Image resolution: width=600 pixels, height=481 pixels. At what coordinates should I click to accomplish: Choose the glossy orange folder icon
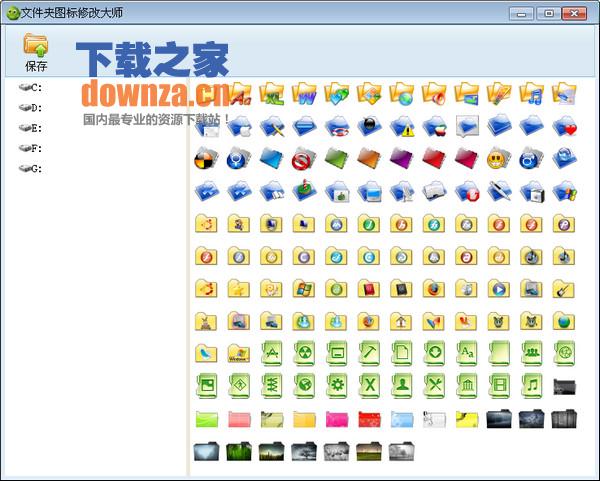click(369, 159)
